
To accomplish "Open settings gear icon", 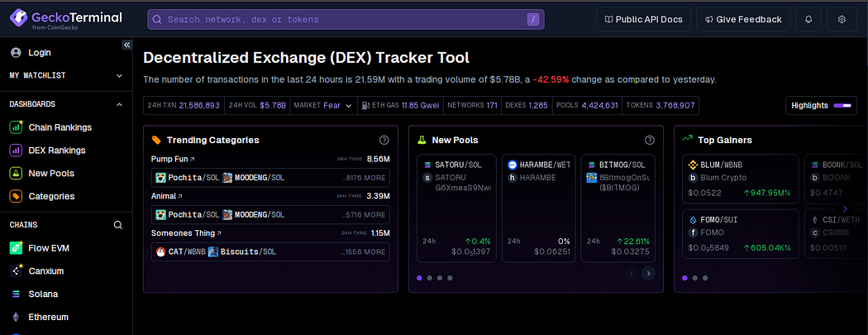I will (x=842, y=19).
